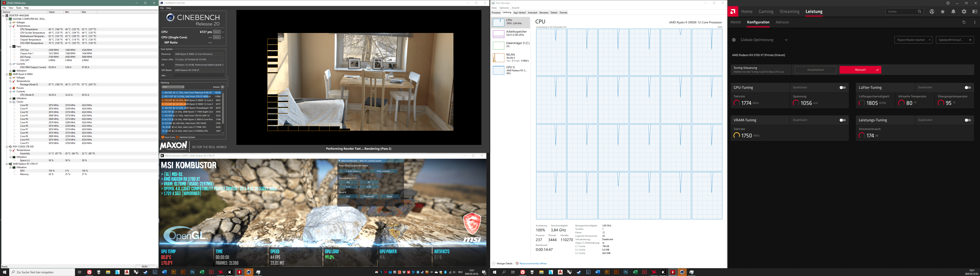The height and width of the screenshot is (276, 980).
Task: Click the Manuell tuning button
Action: click(x=860, y=70)
